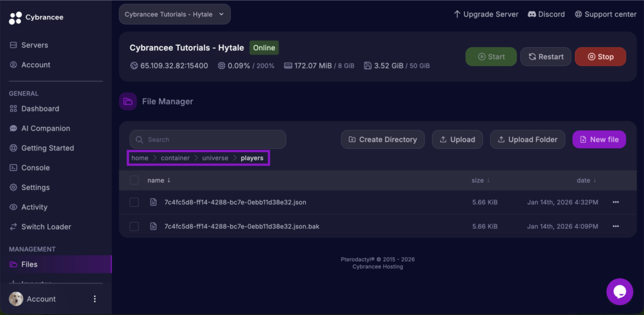The width and height of the screenshot is (644, 315).
Task: Toggle the select-all files checkbox
Action: pyautogui.click(x=135, y=180)
